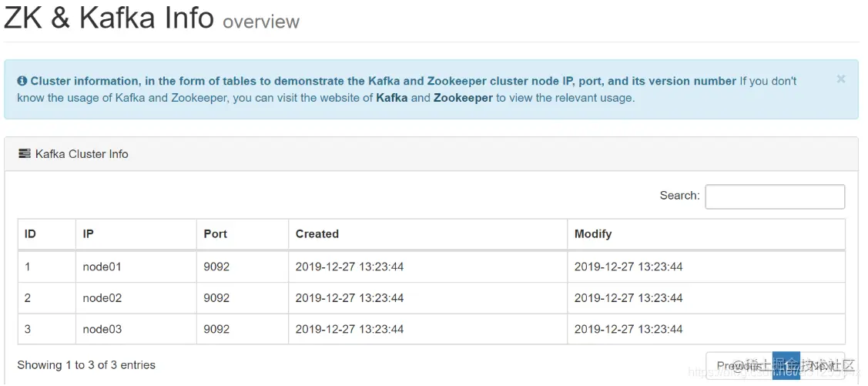
Task: Select the node03 row IP cell
Action: (102, 329)
